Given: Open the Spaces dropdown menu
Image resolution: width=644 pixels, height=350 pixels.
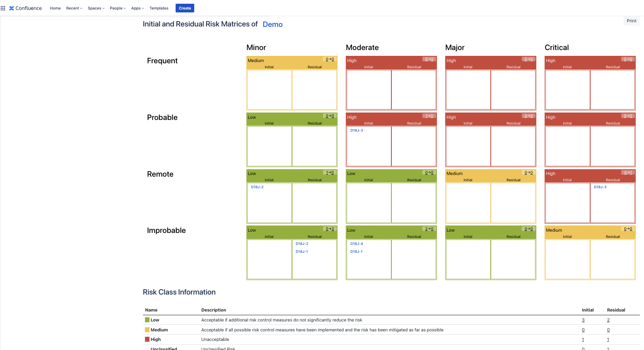Looking at the screenshot, I should click(x=96, y=8).
